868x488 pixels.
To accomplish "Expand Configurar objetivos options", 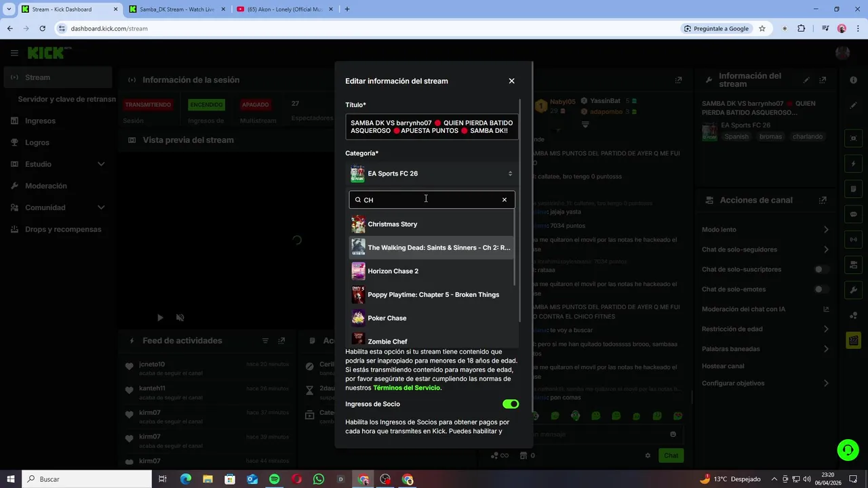I will [826, 384].
